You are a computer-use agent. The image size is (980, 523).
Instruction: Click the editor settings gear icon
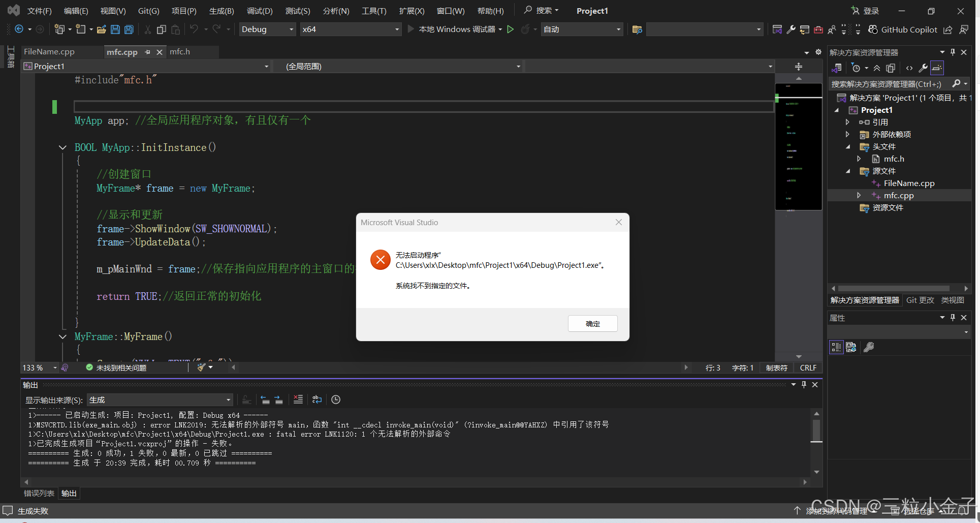coord(818,52)
